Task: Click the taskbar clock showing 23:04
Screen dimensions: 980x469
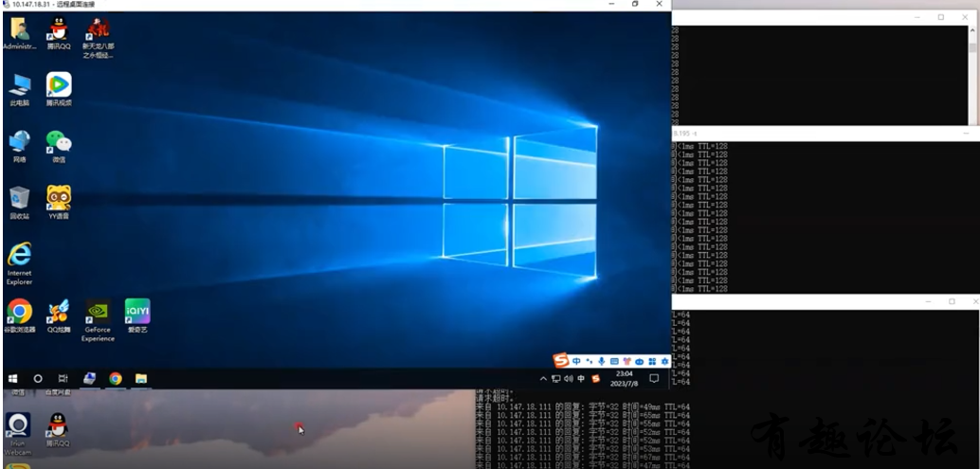Action: tap(625, 379)
